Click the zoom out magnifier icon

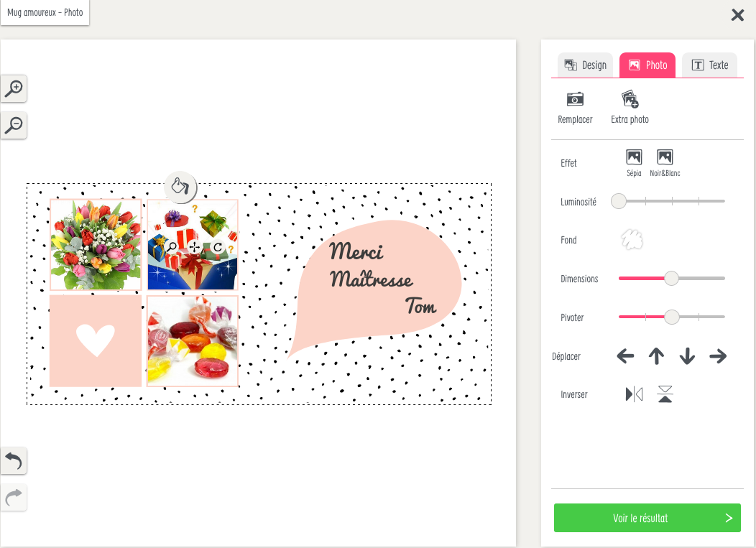[x=14, y=125]
